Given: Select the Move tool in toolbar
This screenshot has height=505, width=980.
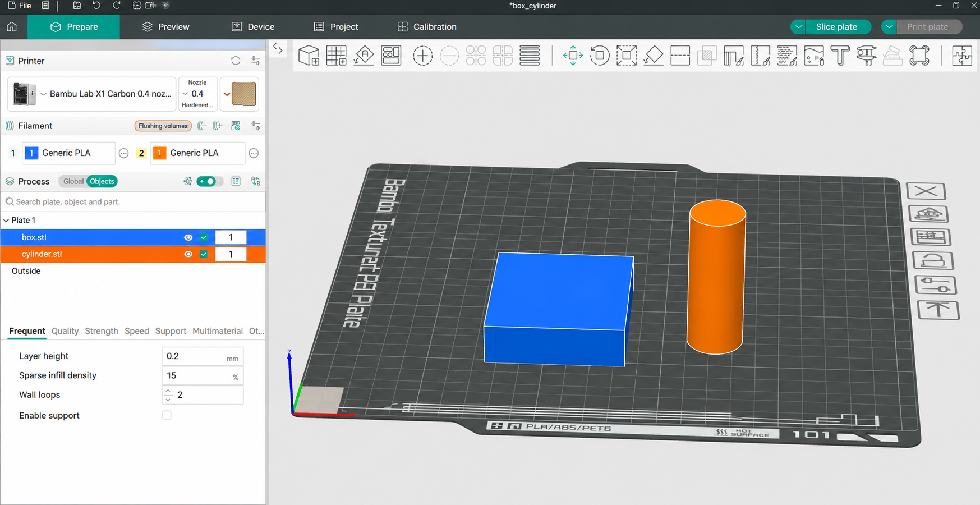Looking at the screenshot, I should click(573, 56).
